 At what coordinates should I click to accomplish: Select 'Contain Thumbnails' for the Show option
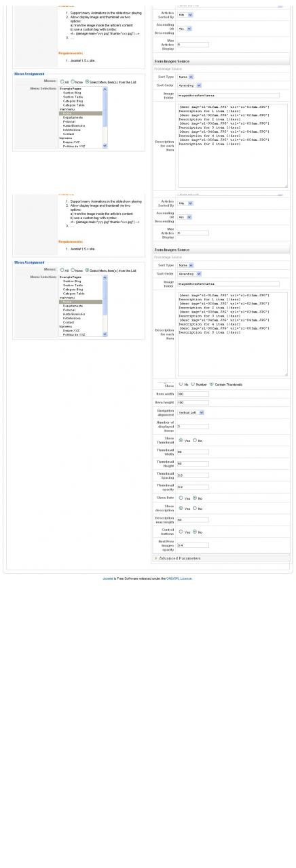pyautogui.click(x=212, y=384)
